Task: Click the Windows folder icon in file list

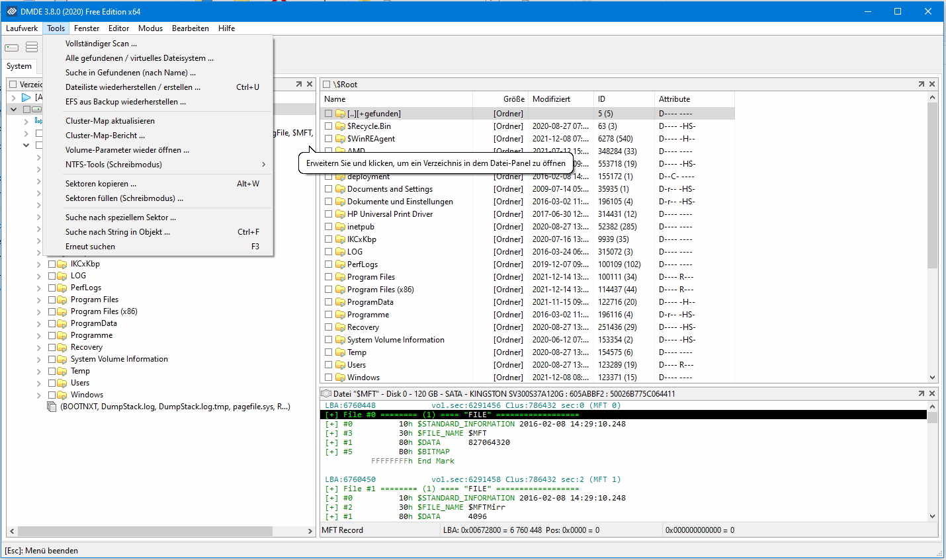Action: click(340, 378)
